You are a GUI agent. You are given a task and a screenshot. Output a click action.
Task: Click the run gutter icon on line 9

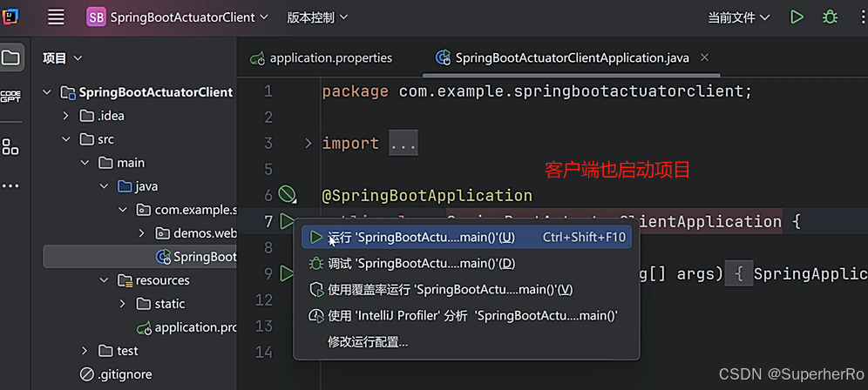click(x=286, y=272)
